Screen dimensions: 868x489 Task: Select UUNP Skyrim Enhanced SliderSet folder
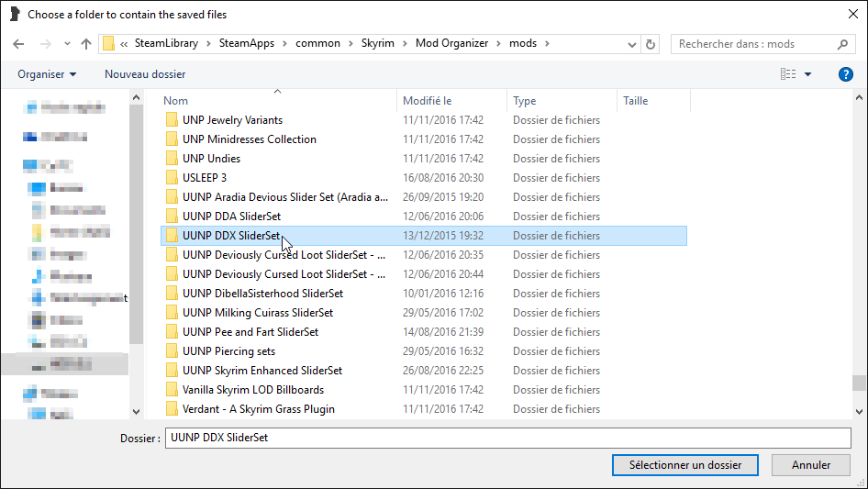(424, 371)
